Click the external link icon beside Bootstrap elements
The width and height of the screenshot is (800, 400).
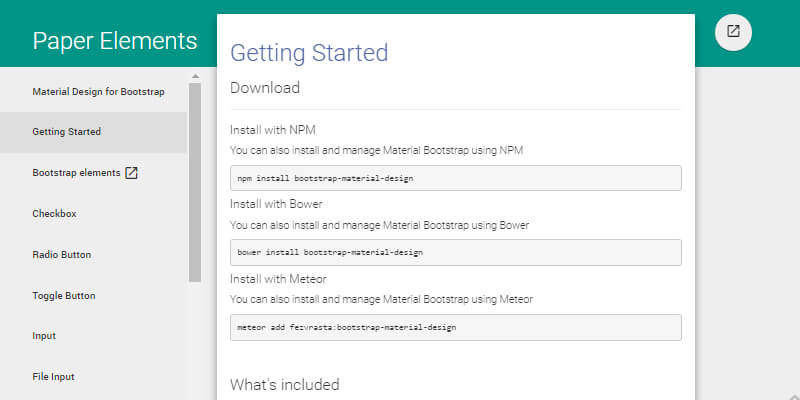(131, 173)
